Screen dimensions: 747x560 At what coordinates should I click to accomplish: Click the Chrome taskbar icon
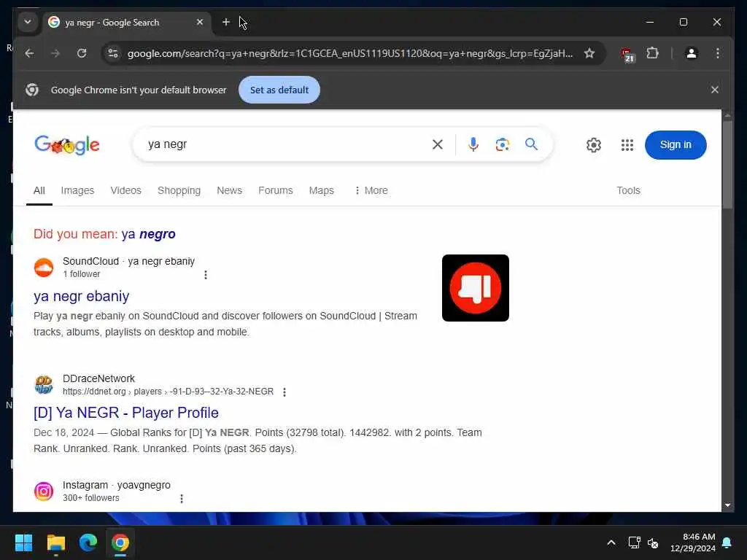pyautogui.click(x=120, y=542)
